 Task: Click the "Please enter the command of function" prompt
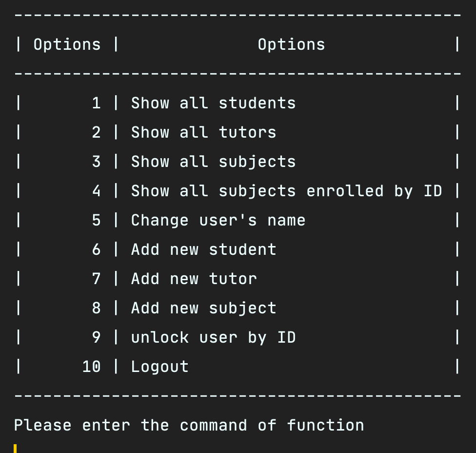coord(189,425)
